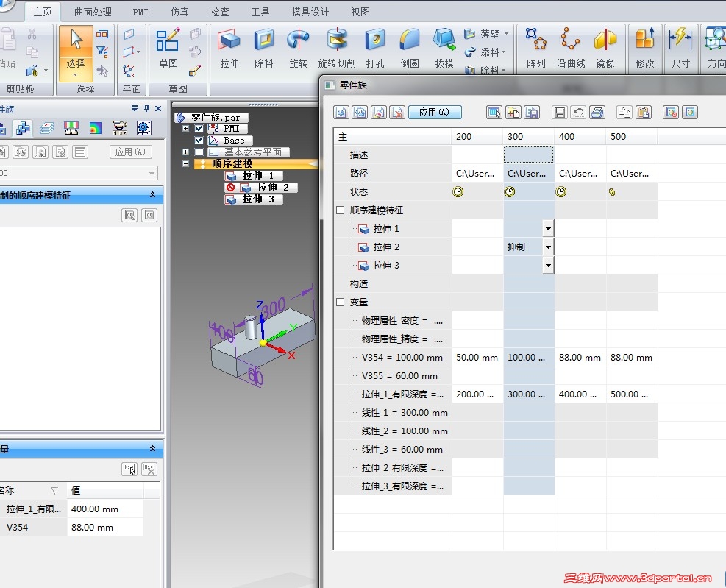
Task: Pick the 倒圆 round tool
Action: [x=409, y=48]
